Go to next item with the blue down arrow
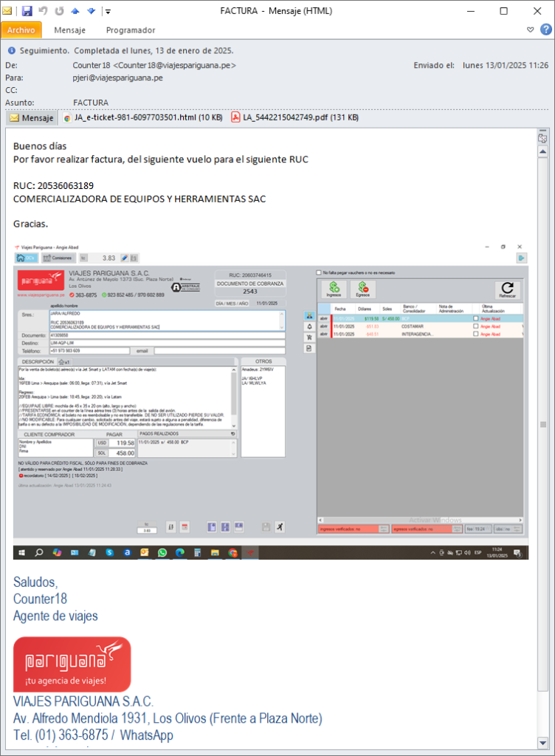555x756 pixels. click(91, 10)
